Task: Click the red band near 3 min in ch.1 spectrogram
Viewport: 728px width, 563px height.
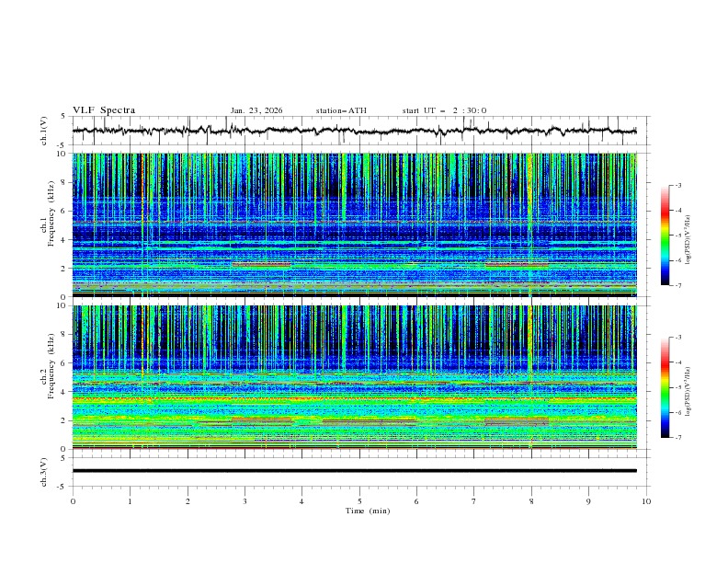Action: click(261, 265)
